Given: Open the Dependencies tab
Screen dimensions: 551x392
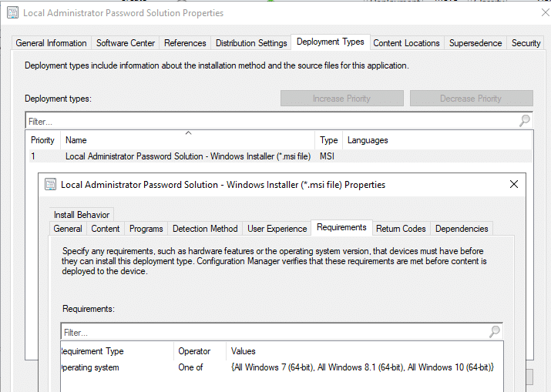Looking at the screenshot, I should pos(462,229).
